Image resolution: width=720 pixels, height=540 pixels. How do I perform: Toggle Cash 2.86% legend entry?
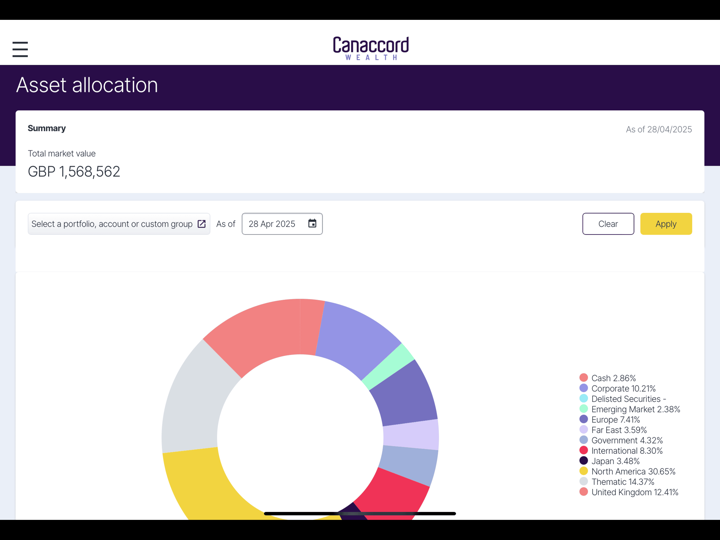coord(613,378)
